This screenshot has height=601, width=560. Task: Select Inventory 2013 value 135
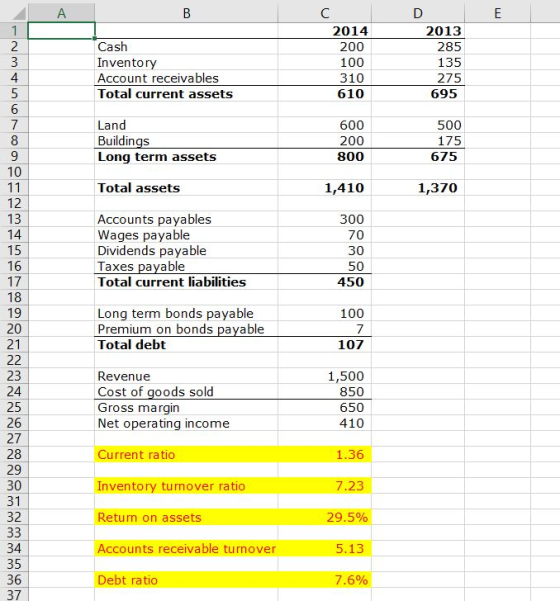click(x=418, y=62)
